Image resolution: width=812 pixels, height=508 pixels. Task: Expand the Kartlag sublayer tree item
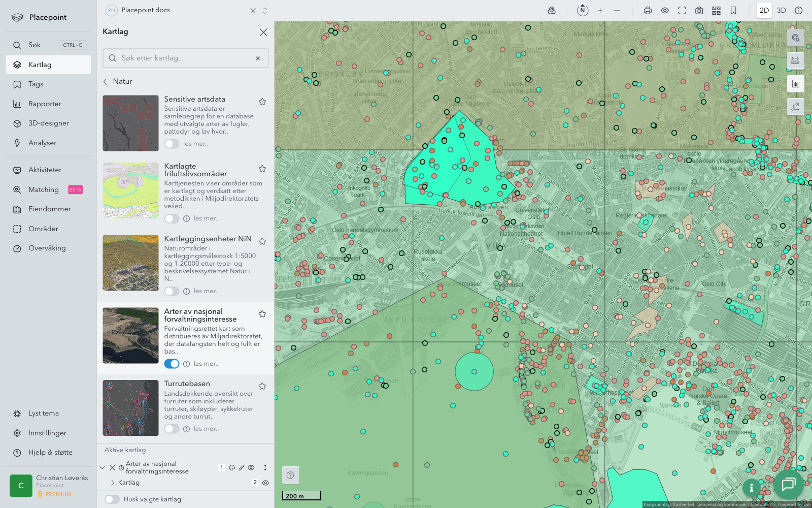tap(113, 483)
